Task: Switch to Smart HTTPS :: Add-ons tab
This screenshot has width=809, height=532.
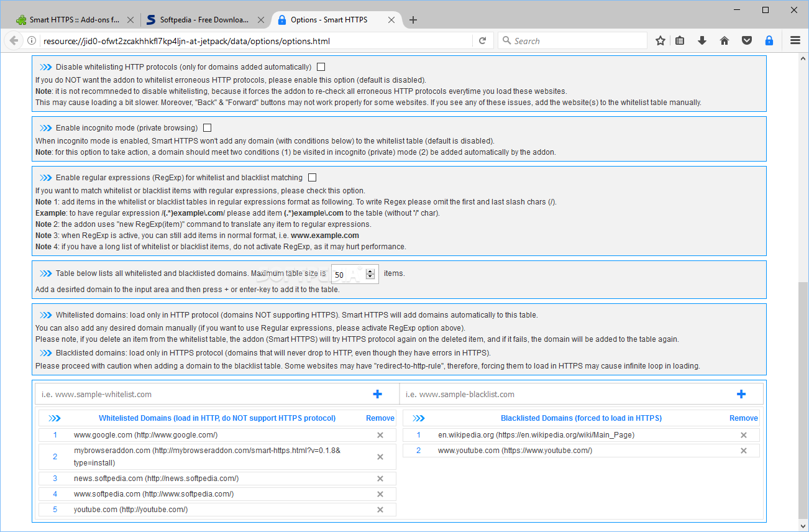Action: click(75, 20)
